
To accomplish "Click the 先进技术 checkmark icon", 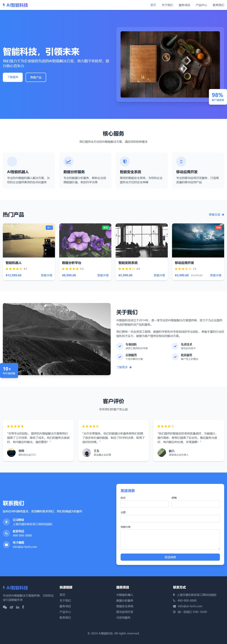I will tap(175, 346).
